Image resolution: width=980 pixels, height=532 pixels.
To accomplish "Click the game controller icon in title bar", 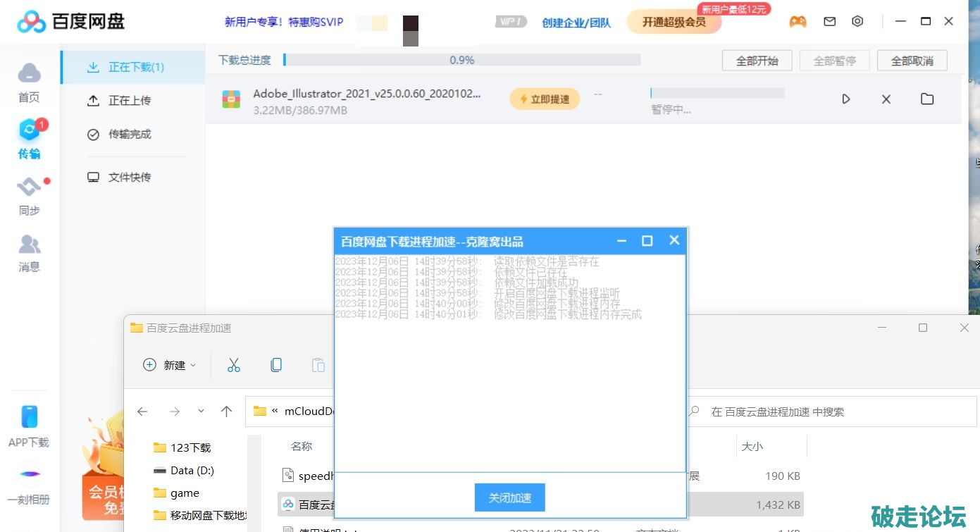I will 798,22.
